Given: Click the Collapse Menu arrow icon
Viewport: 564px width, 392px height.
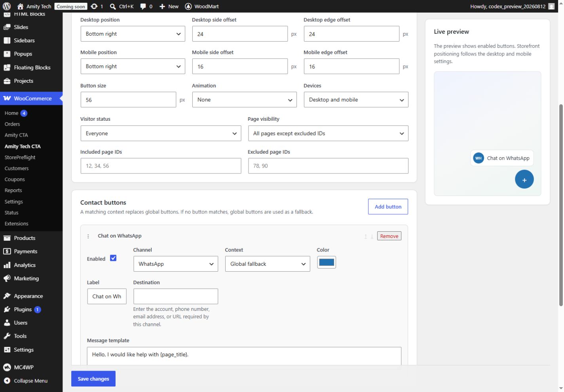Looking at the screenshot, I should [x=7, y=381].
